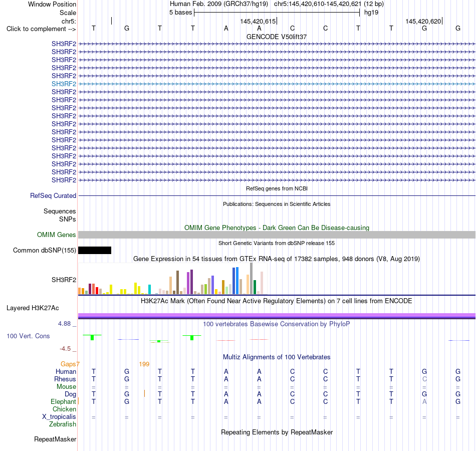The height and width of the screenshot is (451, 476).
Task: Select the RepeatMasker track label
Action: 55,439
